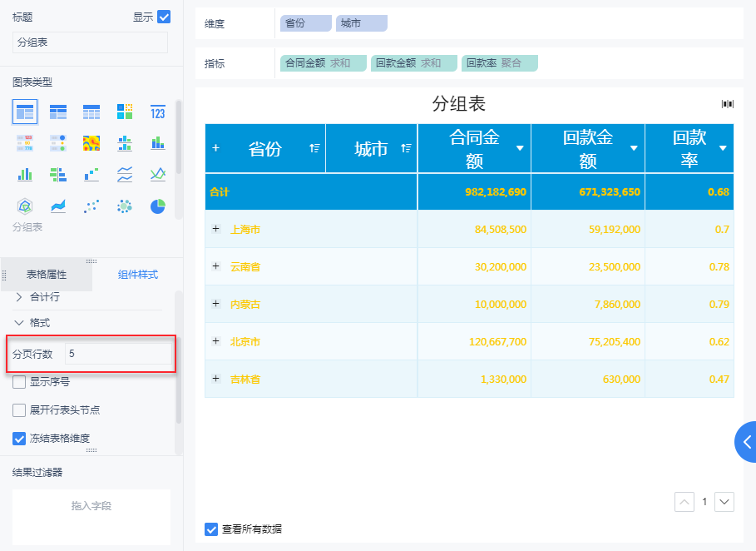Toggle the 查看所有数据 checkbox

click(x=211, y=529)
